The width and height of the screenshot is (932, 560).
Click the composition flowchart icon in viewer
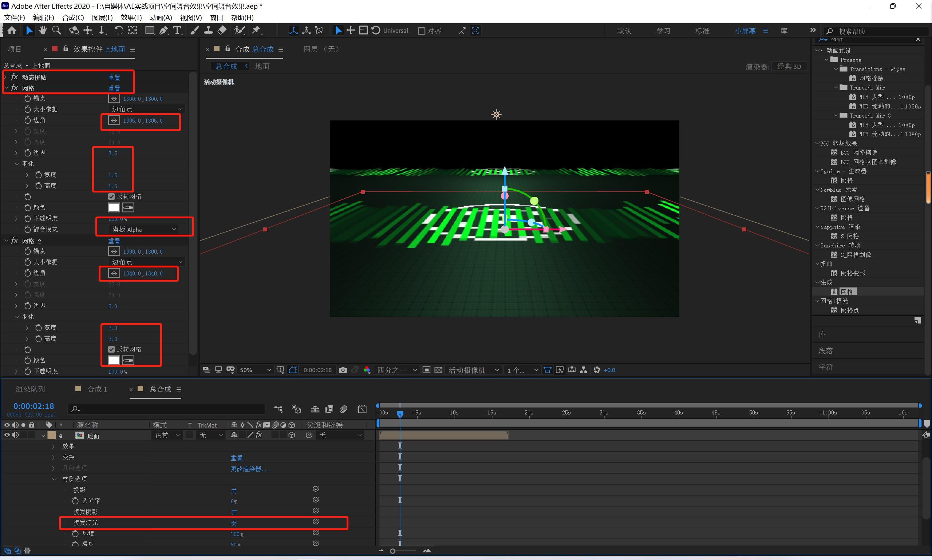click(584, 370)
